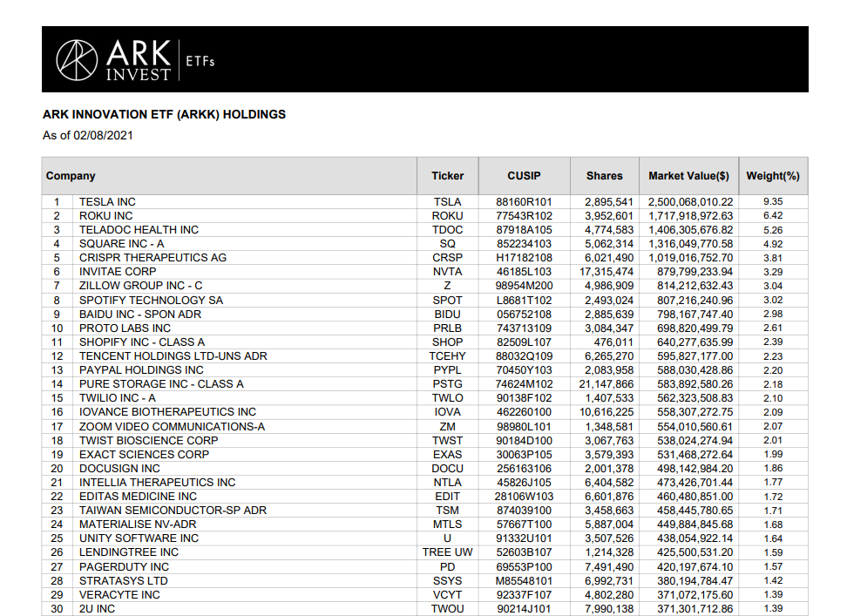Select INTELLIA THERAPEUTICS INC name
847x616 pixels.
tap(157, 483)
